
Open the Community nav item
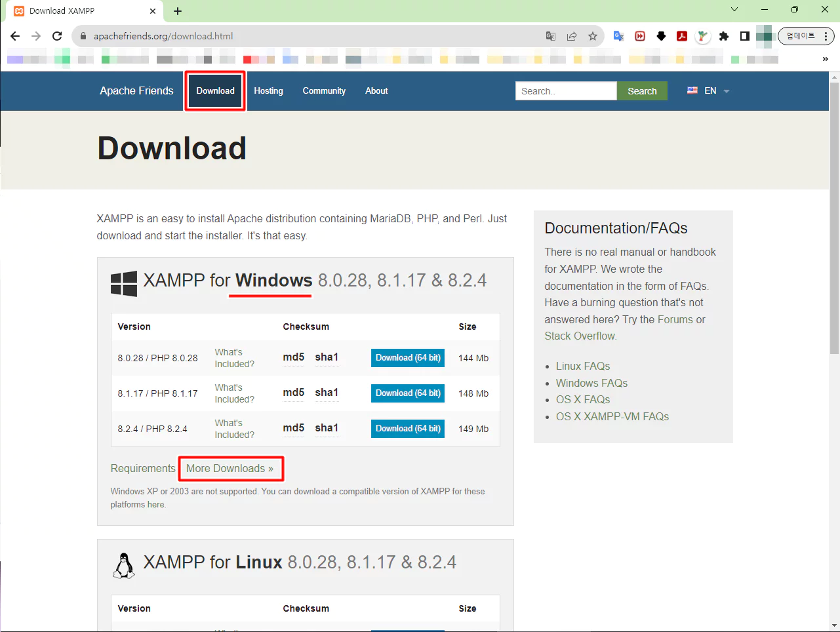tap(324, 91)
